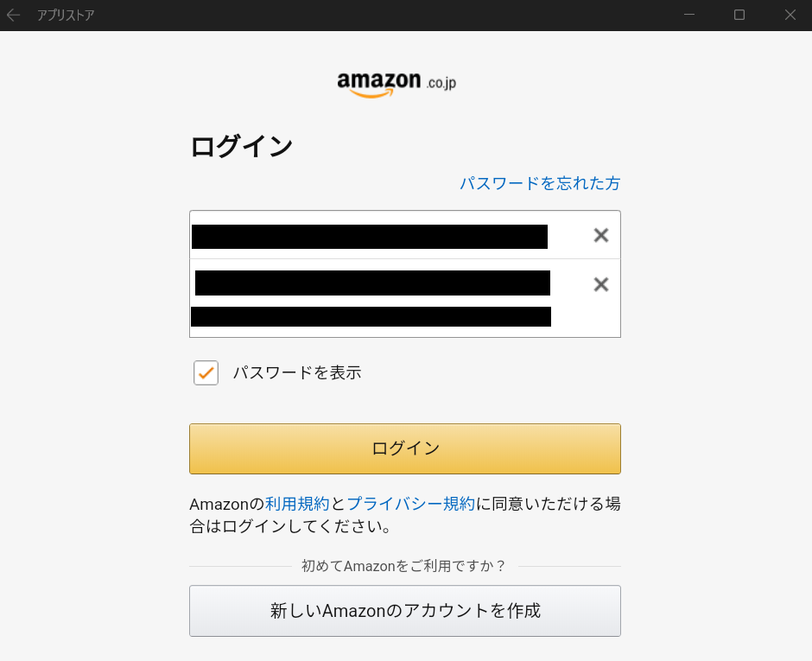Clear the top account field with its X icon
This screenshot has height=661, width=812.
[x=600, y=234]
